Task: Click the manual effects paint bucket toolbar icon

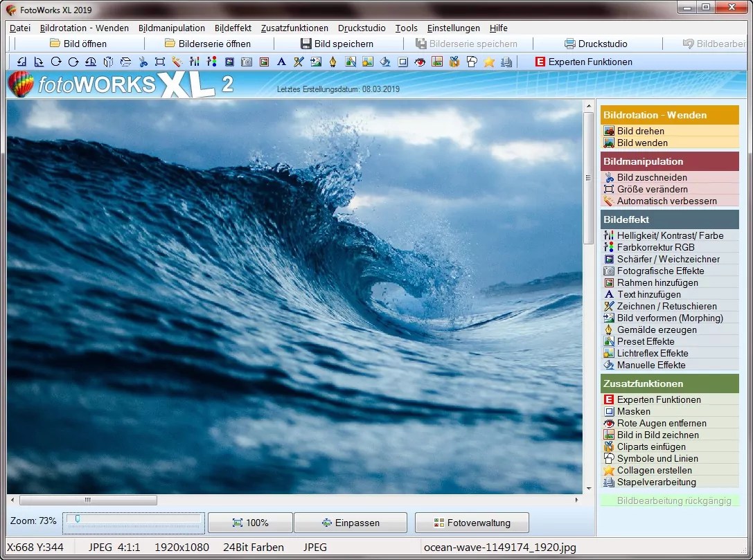Action: [x=385, y=62]
